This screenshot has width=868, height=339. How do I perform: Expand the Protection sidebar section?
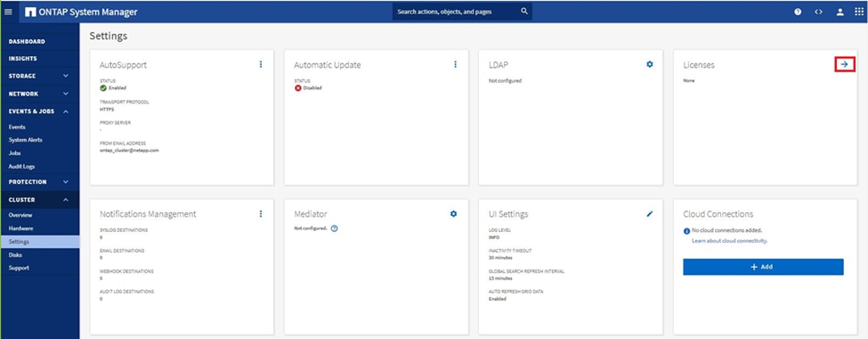[39, 181]
